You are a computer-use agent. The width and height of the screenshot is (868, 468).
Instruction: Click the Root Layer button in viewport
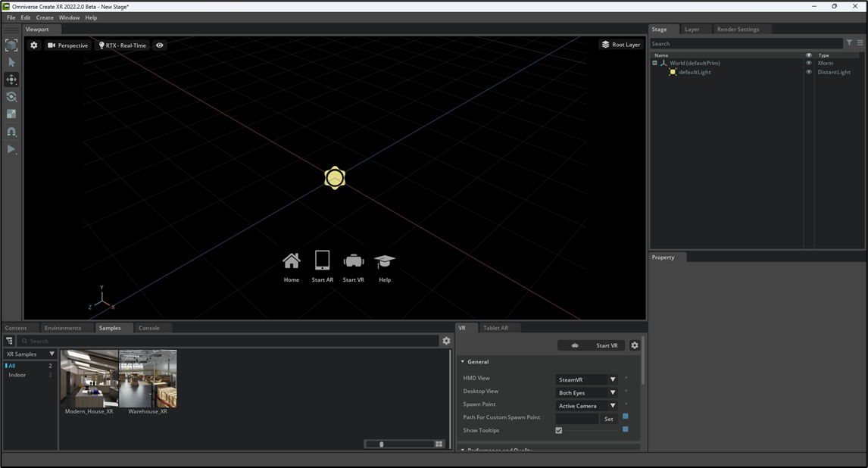click(x=620, y=44)
